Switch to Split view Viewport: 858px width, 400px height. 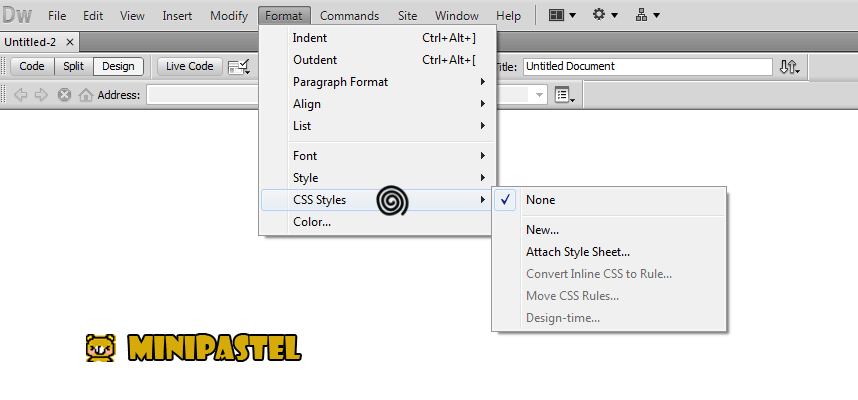(73, 66)
